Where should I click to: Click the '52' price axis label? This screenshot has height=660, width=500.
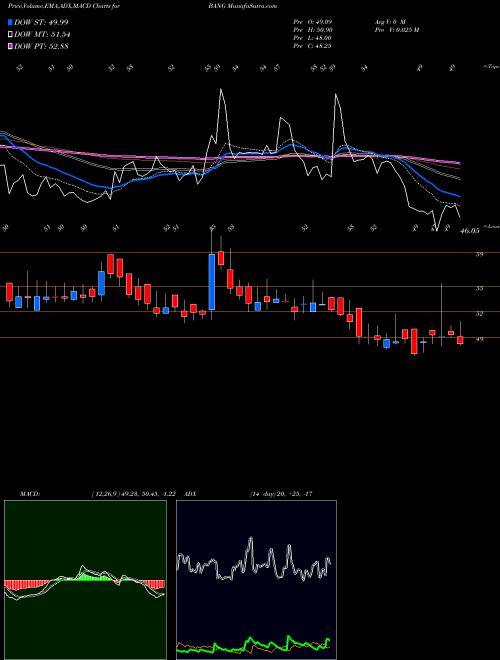coord(479,314)
